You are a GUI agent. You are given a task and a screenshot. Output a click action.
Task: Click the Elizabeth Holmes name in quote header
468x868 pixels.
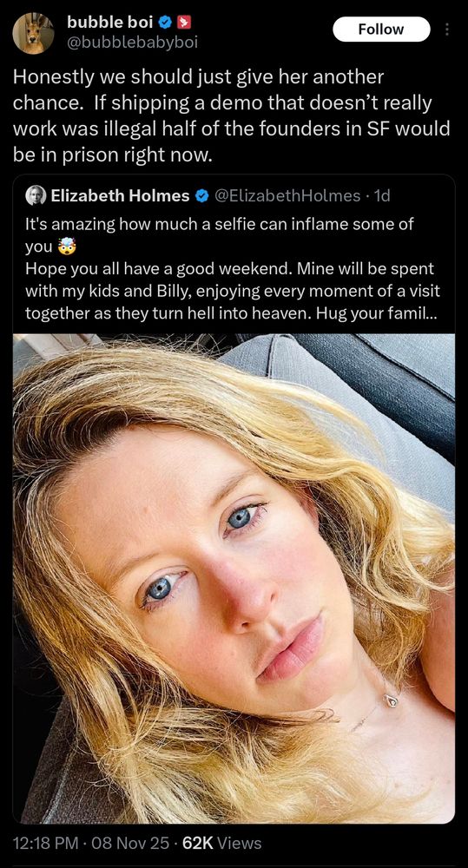pyautogui.click(x=120, y=195)
